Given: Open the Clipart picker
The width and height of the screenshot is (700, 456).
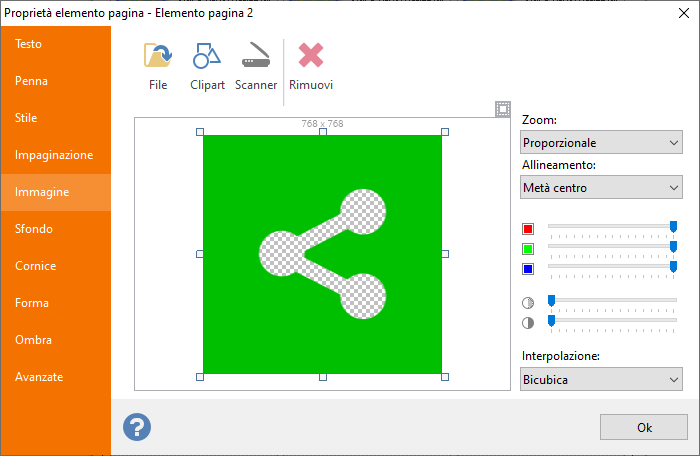Looking at the screenshot, I should click(207, 67).
